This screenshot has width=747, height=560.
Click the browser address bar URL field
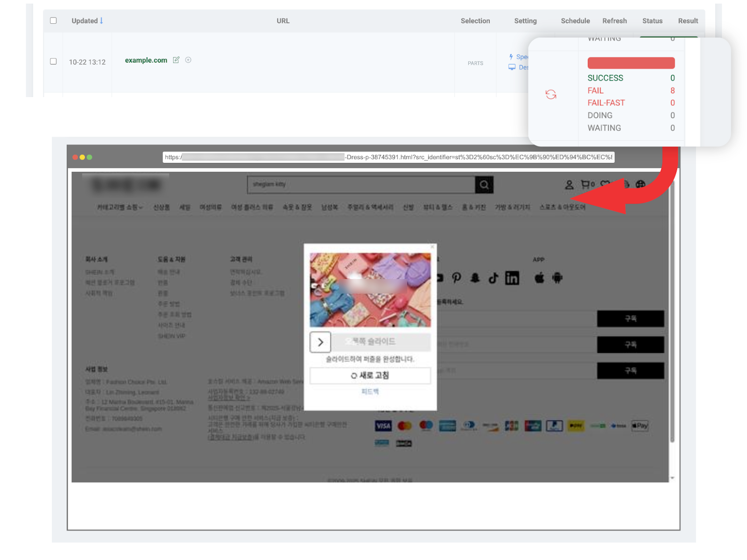pos(388,157)
